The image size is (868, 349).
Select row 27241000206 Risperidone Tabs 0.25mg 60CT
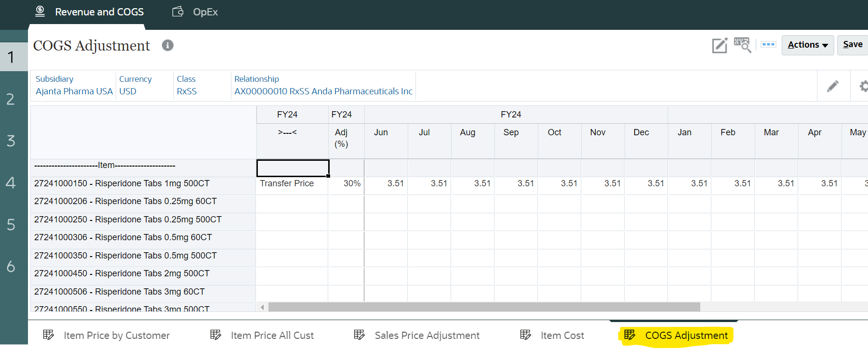pos(125,201)
